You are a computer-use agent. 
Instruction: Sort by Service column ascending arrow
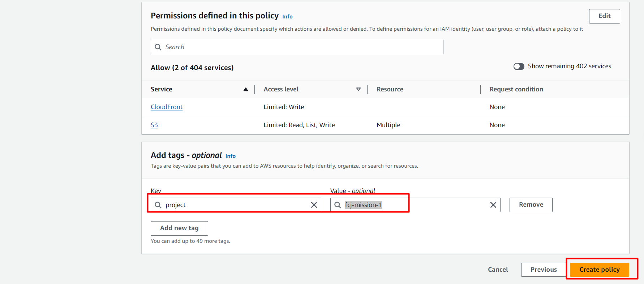pos(246,89)
